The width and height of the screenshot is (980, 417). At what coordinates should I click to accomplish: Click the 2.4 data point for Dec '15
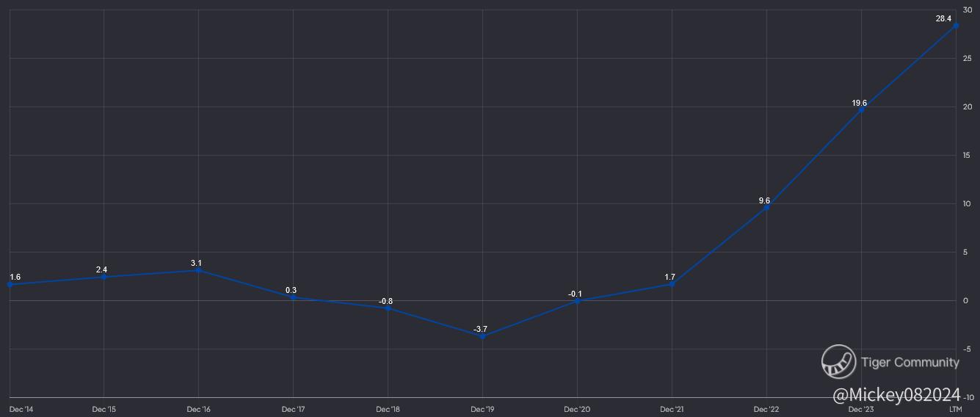(x=104, y=277)
